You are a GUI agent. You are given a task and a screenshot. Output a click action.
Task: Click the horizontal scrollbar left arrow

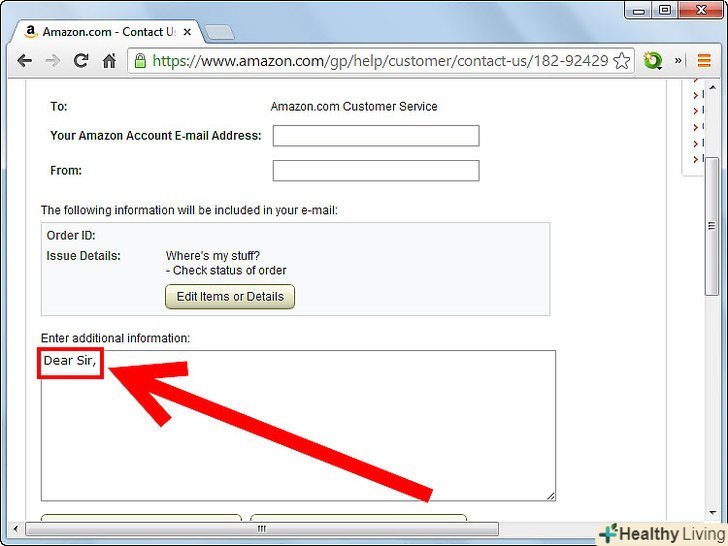coord(16,529)
